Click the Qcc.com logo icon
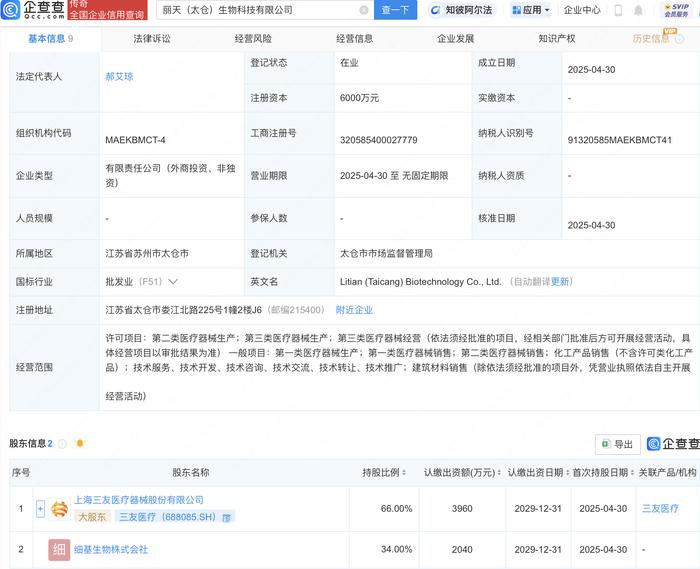Image resolution: width=700 pixels, height=569 pixels. click(11, 10)
